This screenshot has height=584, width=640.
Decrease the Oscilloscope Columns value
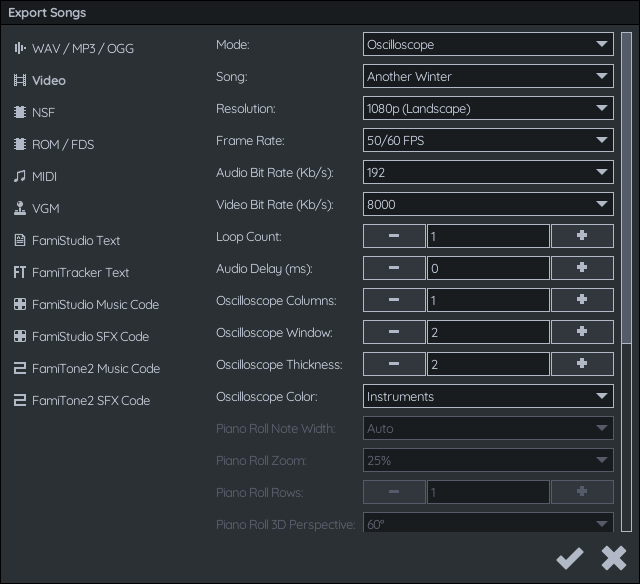394,300
